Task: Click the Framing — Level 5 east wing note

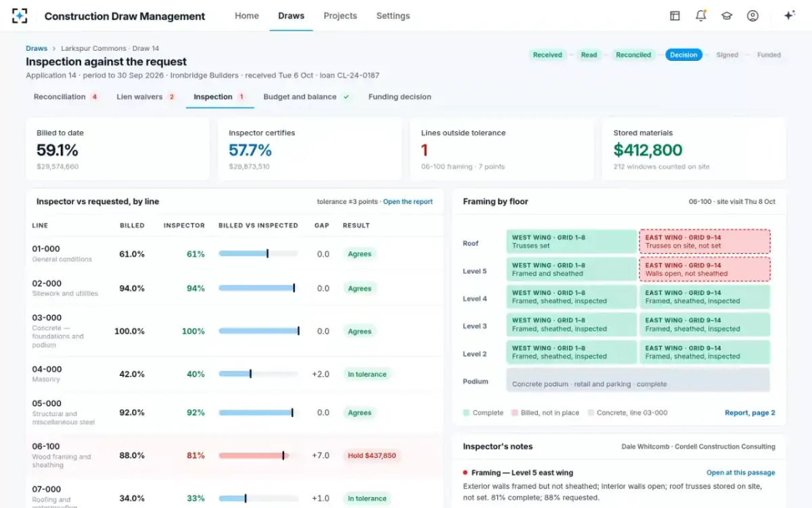Action: pyautogui.click(x=522, y=473)
